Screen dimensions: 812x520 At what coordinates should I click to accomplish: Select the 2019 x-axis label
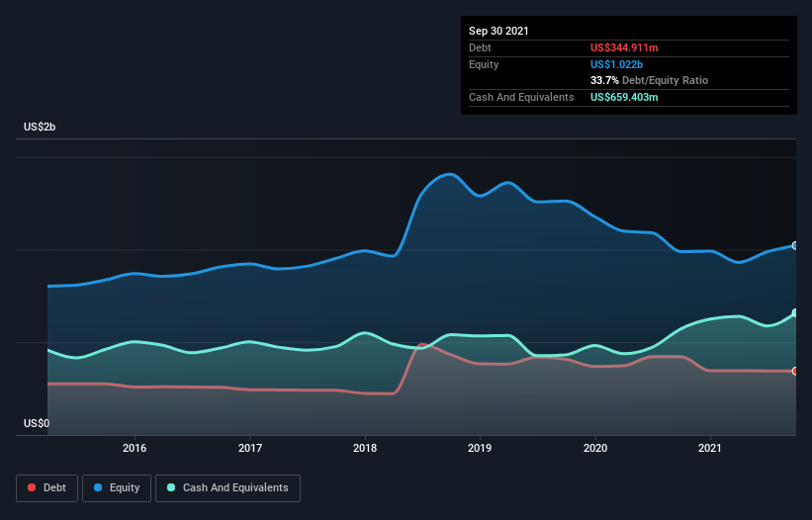(x=480, y=448)
